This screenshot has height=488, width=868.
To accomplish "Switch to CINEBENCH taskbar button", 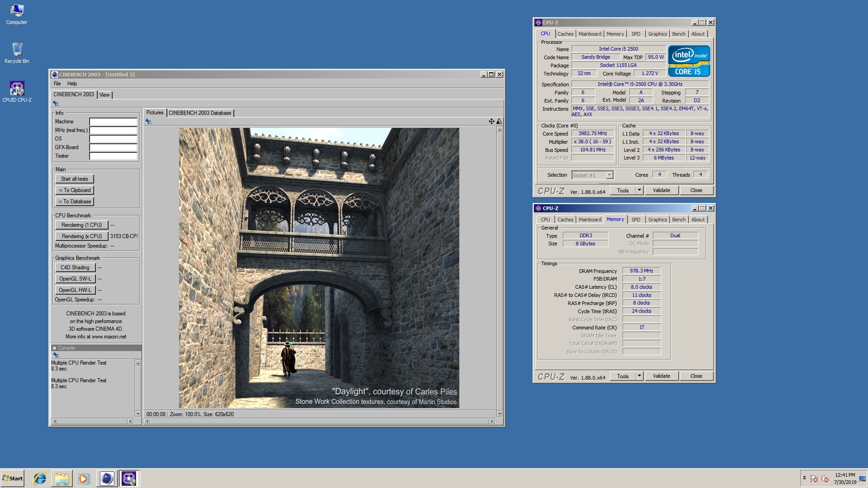I will [x=107, y=479].
